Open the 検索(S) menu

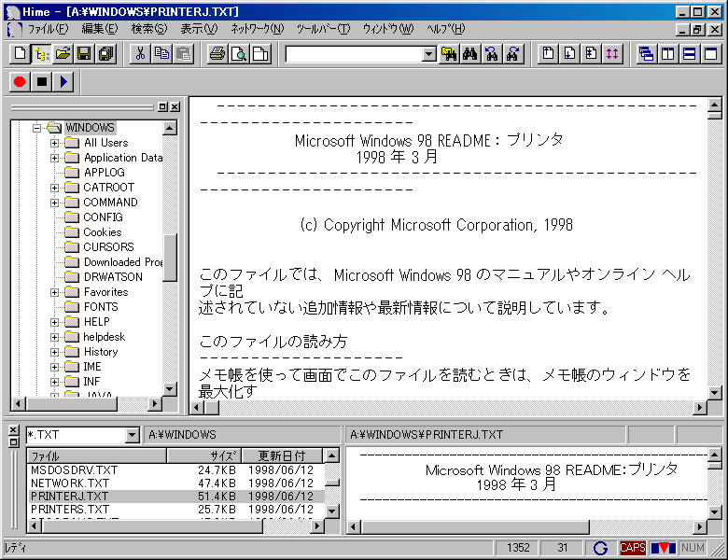[149, 29]
